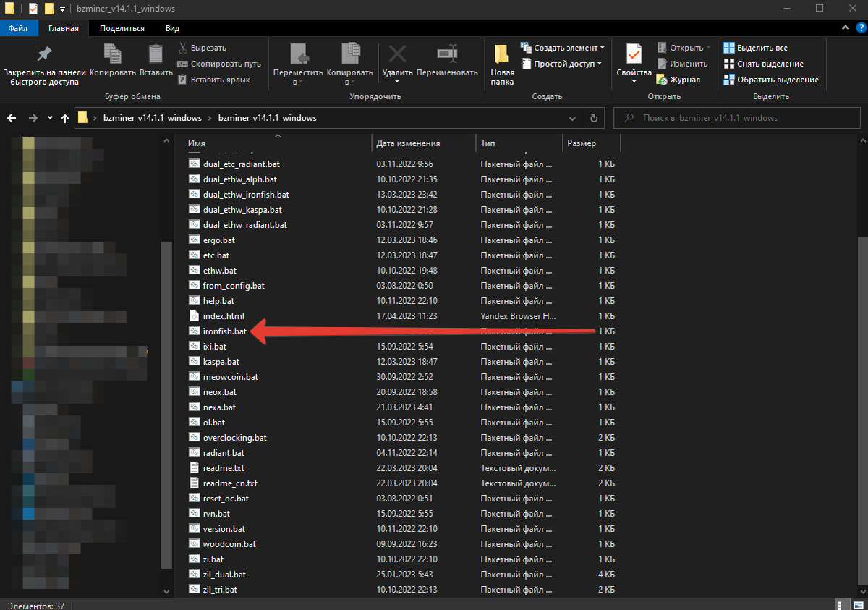This screenshot has width=868, height=610.
Task: Expand Простой доступ dropdown
Action: 561,64
